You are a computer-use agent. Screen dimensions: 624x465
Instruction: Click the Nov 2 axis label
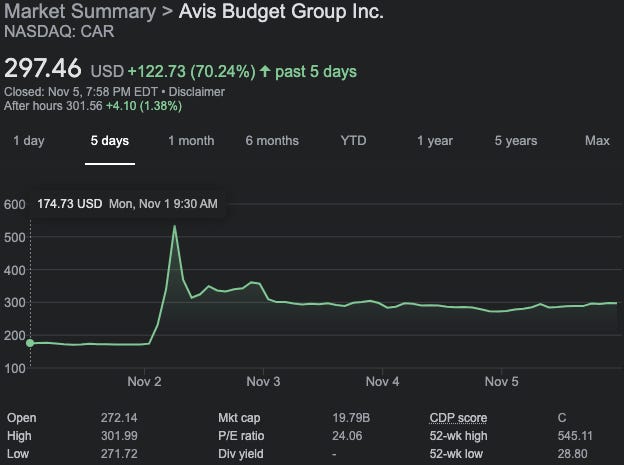click(x=144, y=381)
